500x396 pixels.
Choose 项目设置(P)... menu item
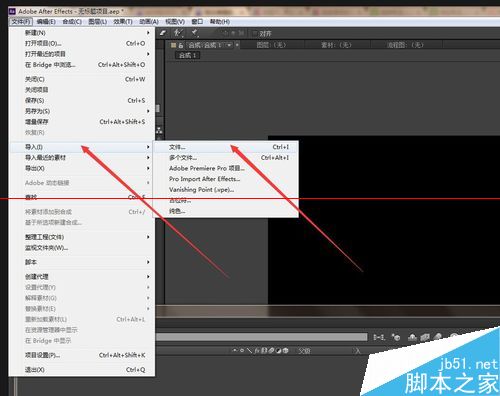(x=82, y=355)
